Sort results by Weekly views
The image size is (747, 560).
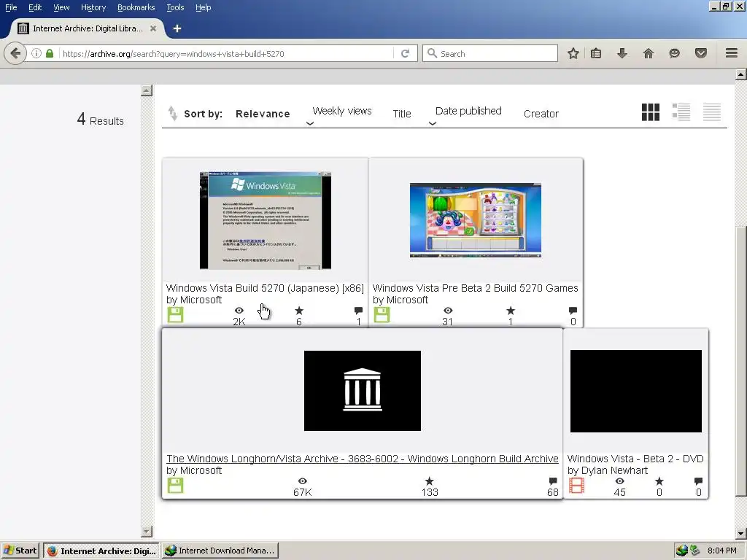(x=342, y=111)
